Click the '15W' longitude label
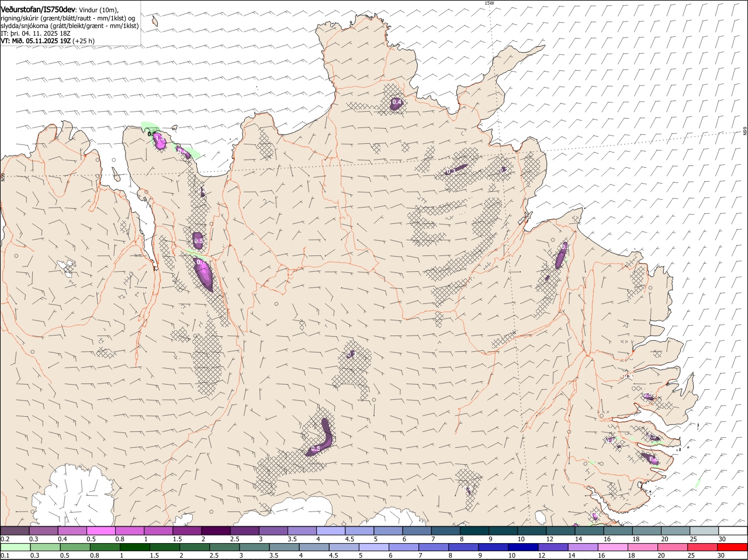The image size is (748, 560). click(x=490, y=3)
